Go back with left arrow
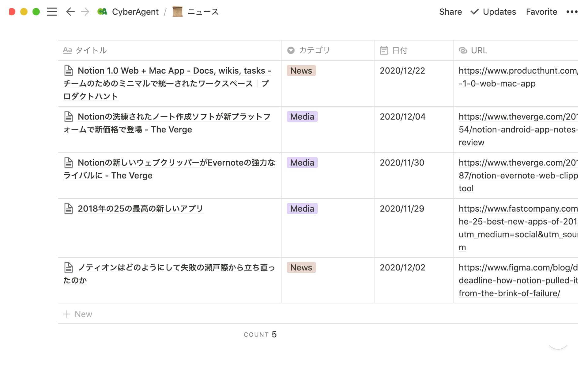Screen dimensions: 588x368 tap(70, 12)
